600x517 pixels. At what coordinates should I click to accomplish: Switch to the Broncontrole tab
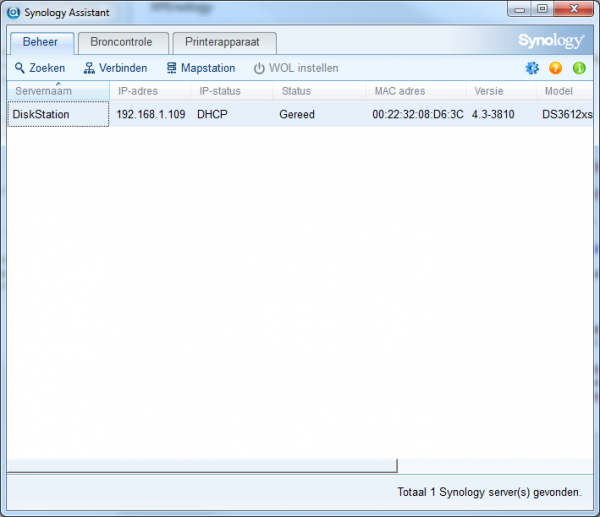(x=122, y=42)
